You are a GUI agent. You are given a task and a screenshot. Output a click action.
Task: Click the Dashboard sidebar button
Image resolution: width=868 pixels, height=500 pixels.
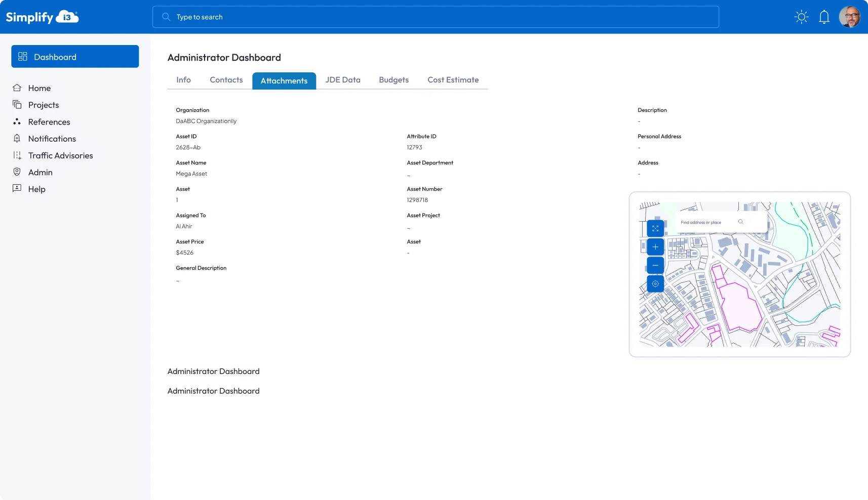(75, 57)
